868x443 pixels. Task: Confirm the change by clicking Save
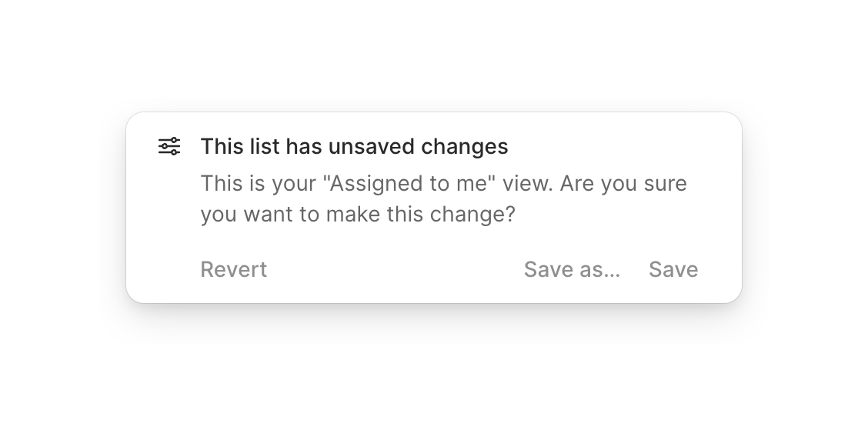pos(673,269)
